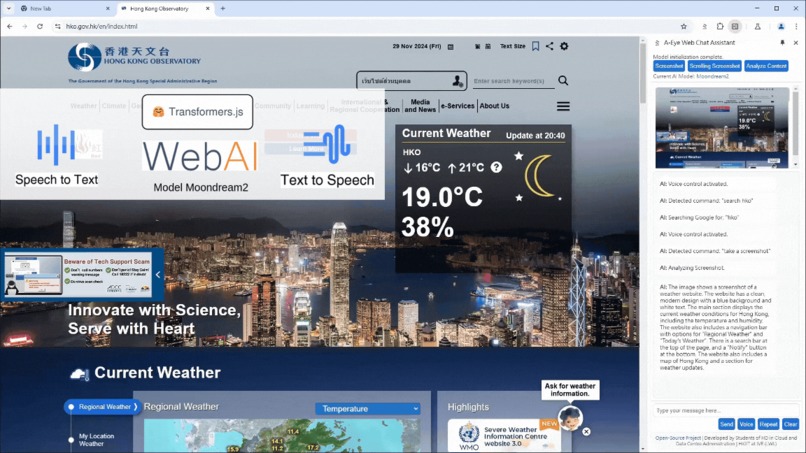Share the page via the share icon
Screen dimensions: 806x453
coord(549,46)
